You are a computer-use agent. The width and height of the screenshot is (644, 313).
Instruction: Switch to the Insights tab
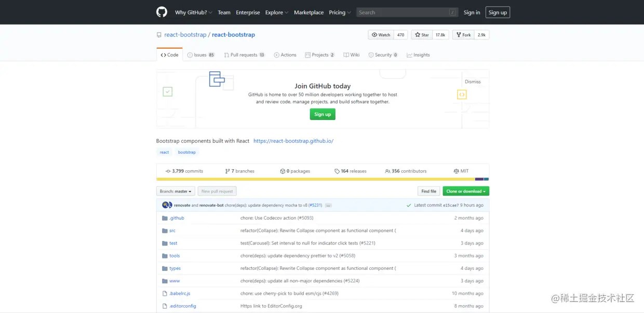pos(419,55)
